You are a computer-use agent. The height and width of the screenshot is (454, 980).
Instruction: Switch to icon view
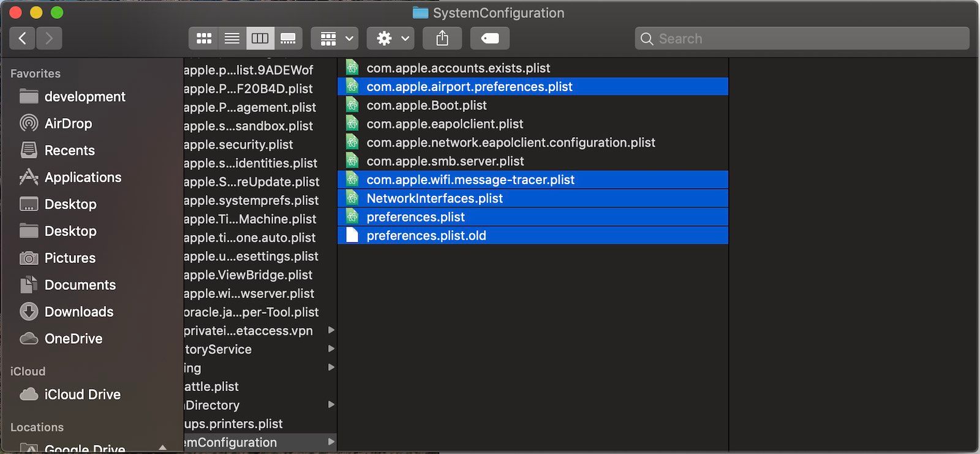(x=203, y=39)
